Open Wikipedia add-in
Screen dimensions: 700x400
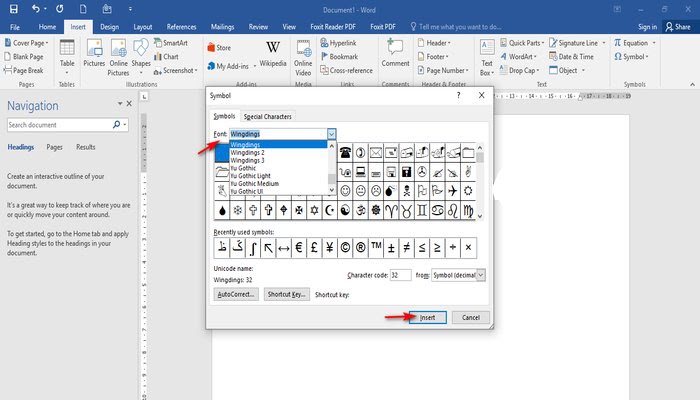click(x=273, y=54)
